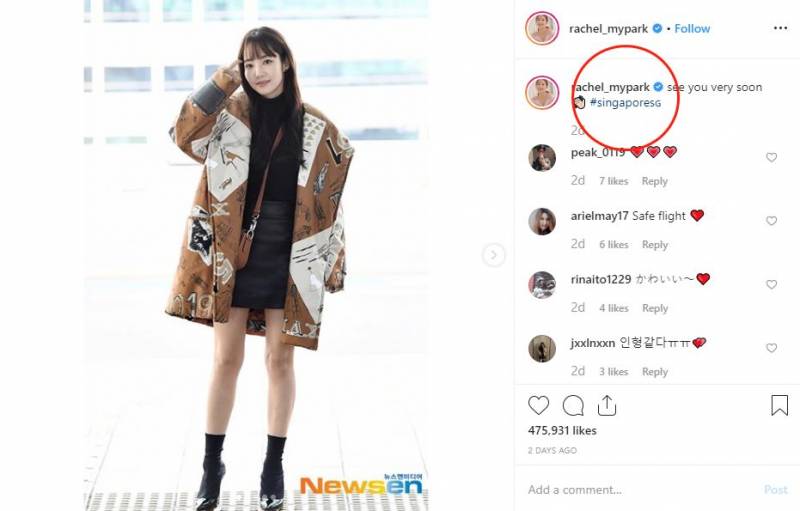The image size is (800, 511).
Task: View 7 likes on peak_0119's comment
Action: tap(614, 181)
